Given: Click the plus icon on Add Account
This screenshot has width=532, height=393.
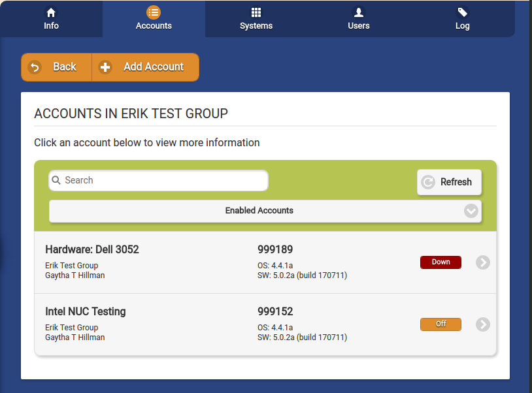Looking at the screenshot, I should coord(105,67).
